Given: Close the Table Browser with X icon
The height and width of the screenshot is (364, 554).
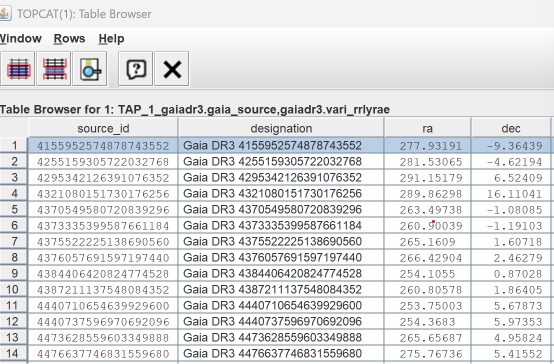Looking at the screenshot, I should (172, 69).
